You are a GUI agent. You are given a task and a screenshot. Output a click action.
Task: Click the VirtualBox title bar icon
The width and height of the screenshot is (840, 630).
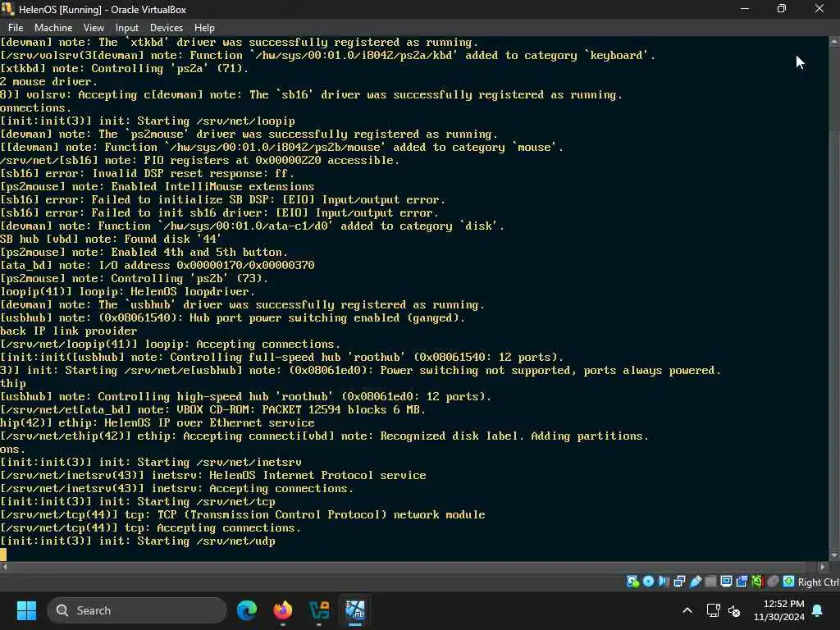click(x=7, y=9)
